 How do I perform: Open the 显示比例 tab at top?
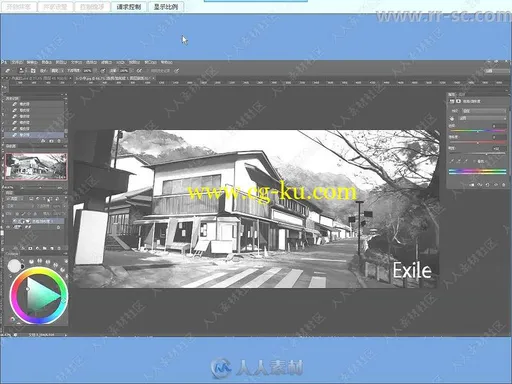(x=165, y=7)
